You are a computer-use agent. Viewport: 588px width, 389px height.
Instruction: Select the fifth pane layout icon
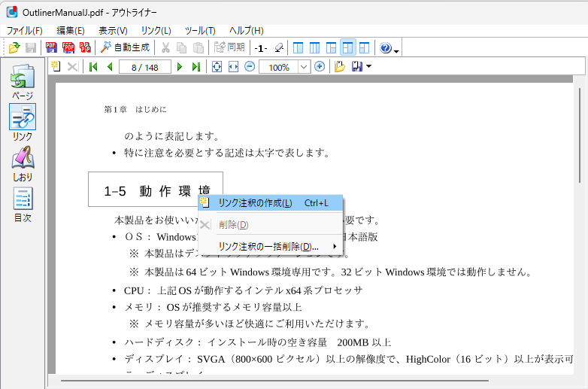pos(365,47)
